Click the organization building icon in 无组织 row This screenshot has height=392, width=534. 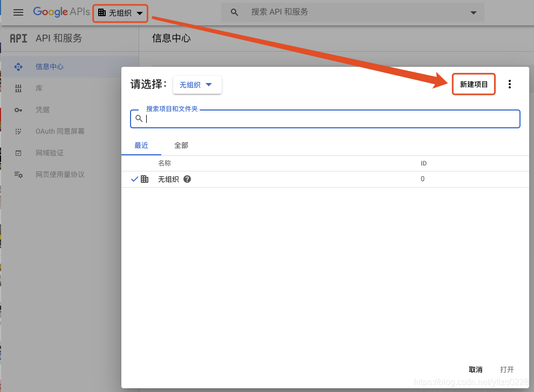point(145,179)
